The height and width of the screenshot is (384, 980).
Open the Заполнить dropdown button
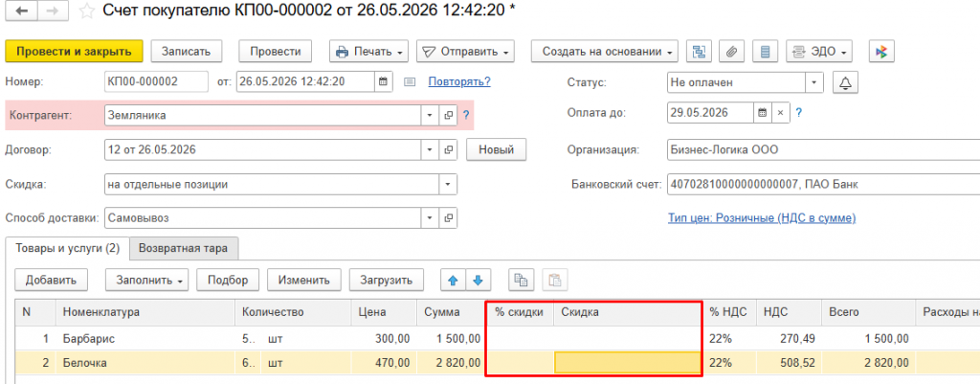tap(147, 281)
